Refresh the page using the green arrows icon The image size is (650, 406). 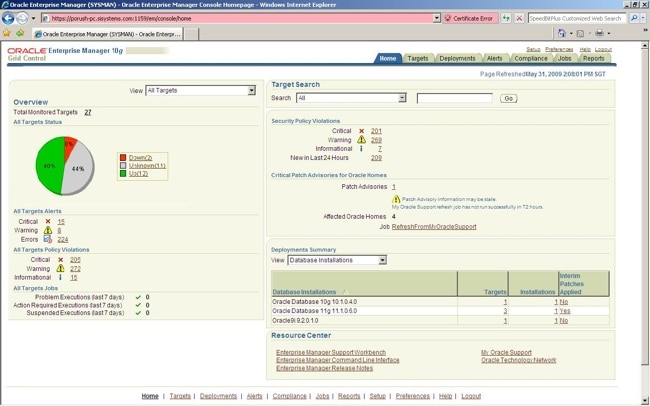506,19
